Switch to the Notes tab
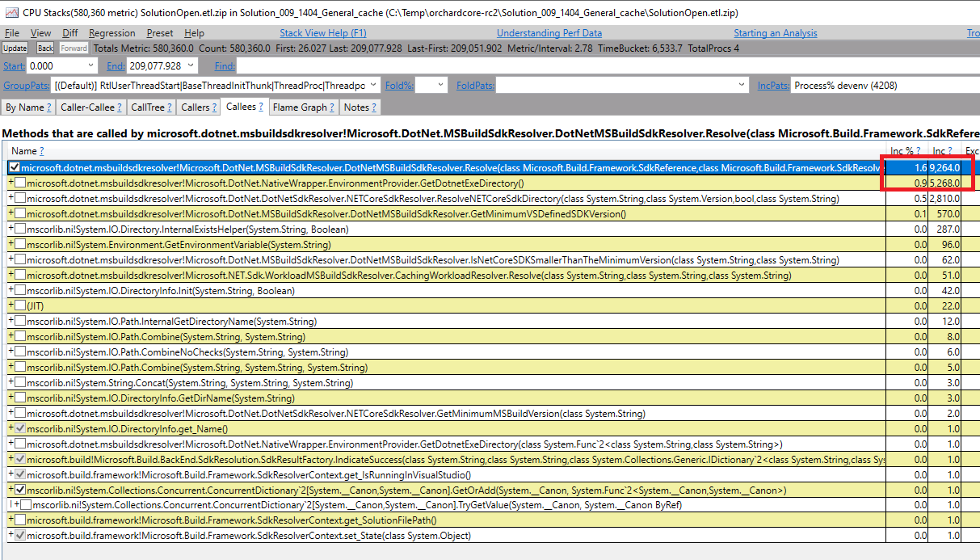The image size is (980, 560). [360, 107]
